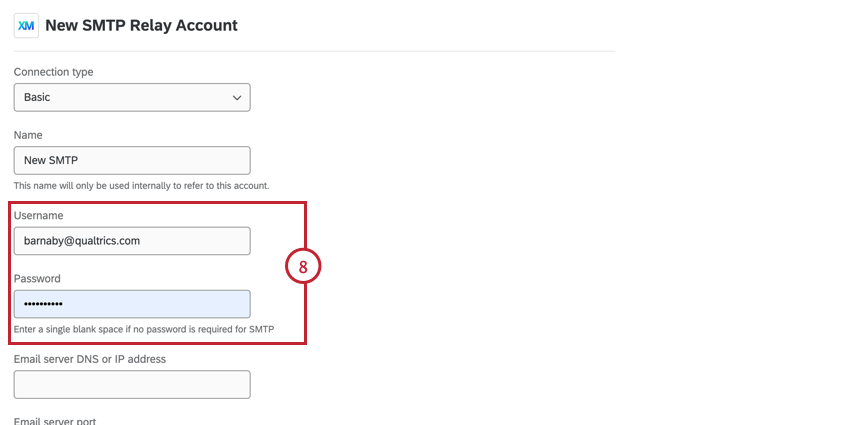The height and width of the screenshot is (425, 850).
Task: Click the New SMTP Relay Account heading
Action: pyautogui.click(x=141, y=25)
